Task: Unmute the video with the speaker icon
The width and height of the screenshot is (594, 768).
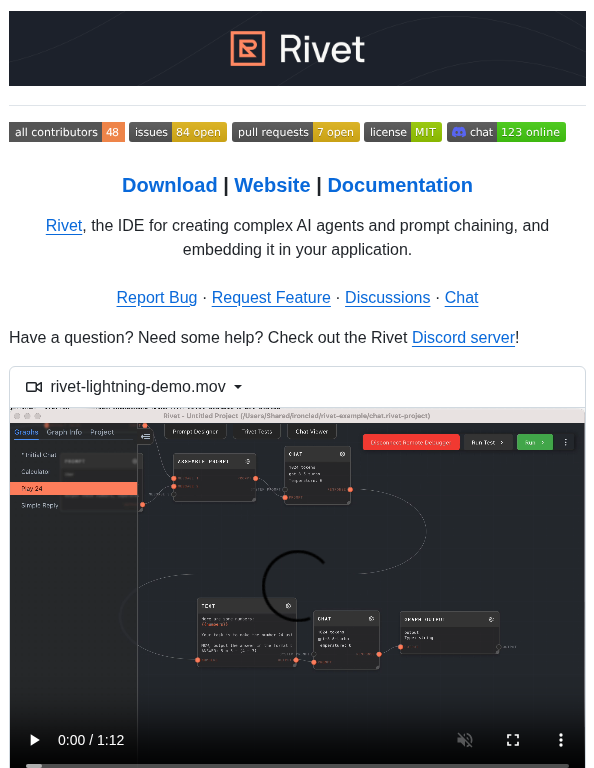Action: point(465,740)
